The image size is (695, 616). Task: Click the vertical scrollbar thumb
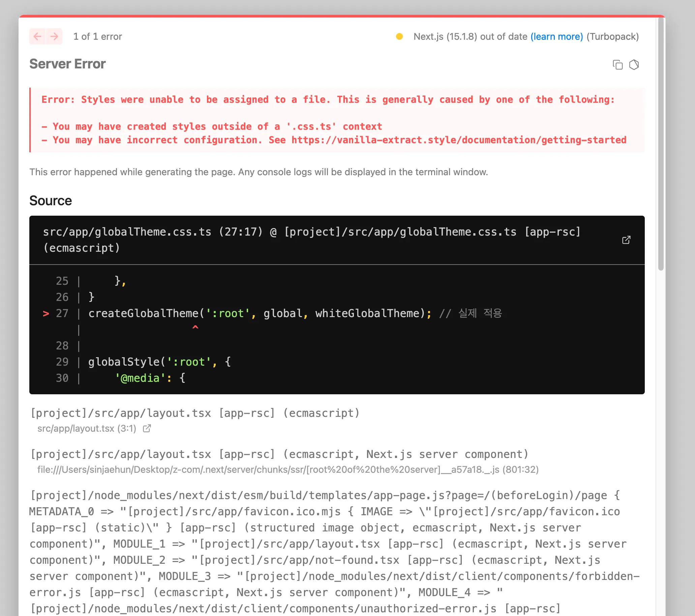coord(661,143)
